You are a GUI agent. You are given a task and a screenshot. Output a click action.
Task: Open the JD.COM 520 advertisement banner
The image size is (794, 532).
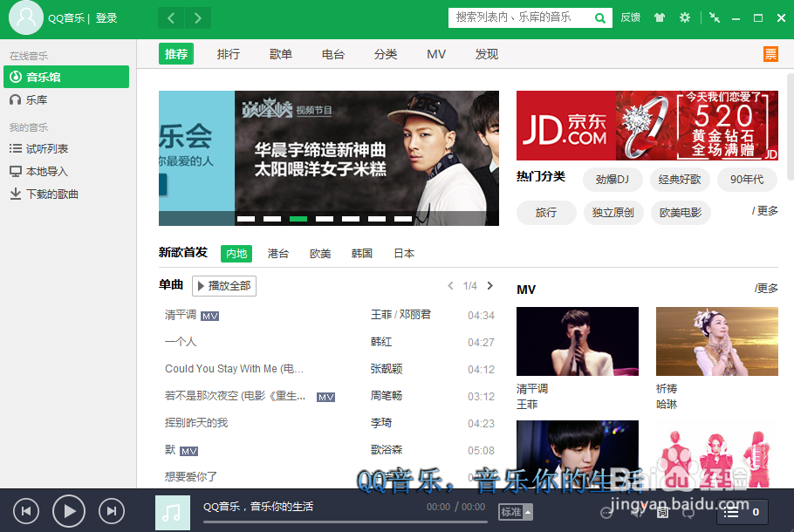tap(647, 126)
